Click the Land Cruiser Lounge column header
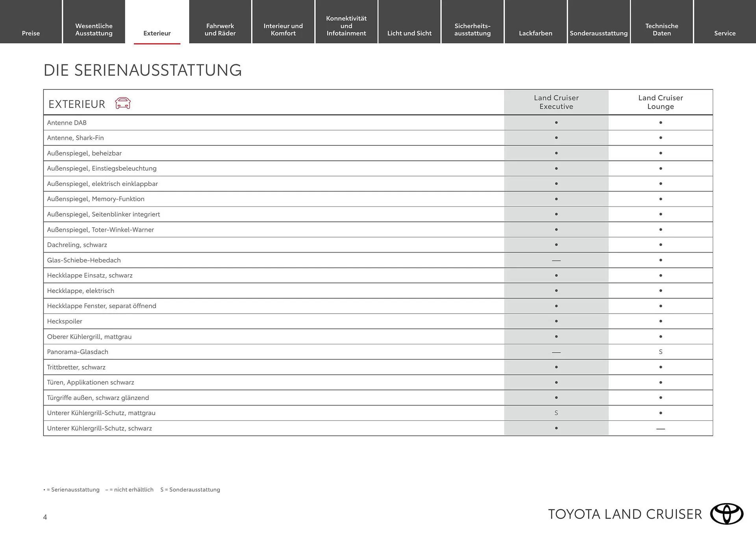 661,102
